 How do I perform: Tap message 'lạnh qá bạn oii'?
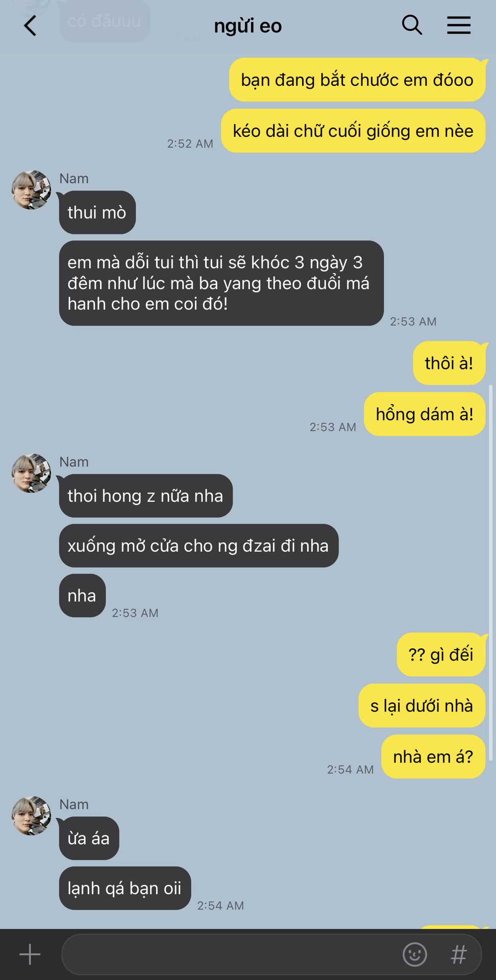[125, 888]
